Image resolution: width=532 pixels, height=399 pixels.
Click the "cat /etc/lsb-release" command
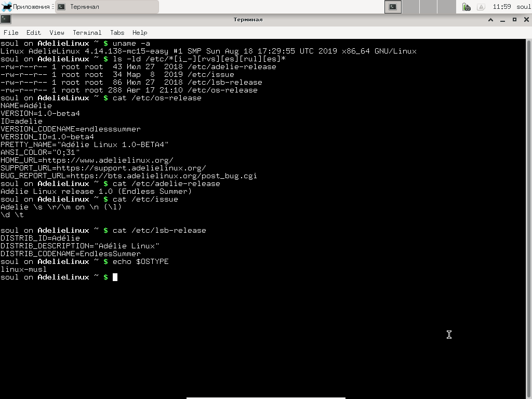tap(159, 230)
